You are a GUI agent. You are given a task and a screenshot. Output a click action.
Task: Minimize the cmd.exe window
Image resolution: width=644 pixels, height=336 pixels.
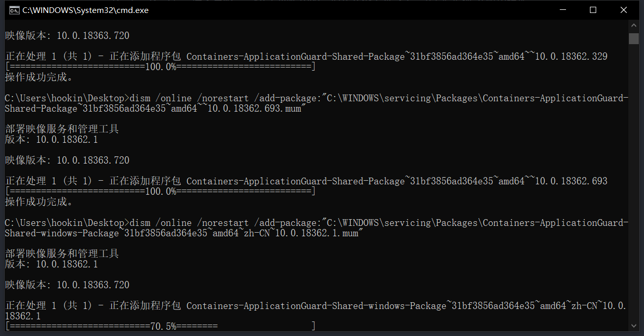tap(562, 10)
